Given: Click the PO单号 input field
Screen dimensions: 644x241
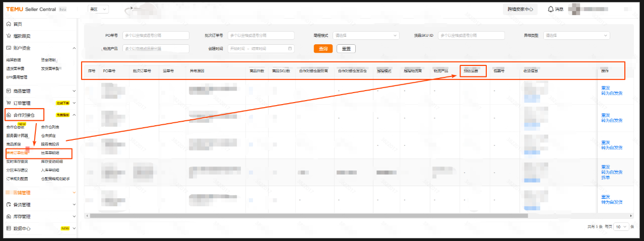Looking at the screenshot, I should (x=155, y=36).
